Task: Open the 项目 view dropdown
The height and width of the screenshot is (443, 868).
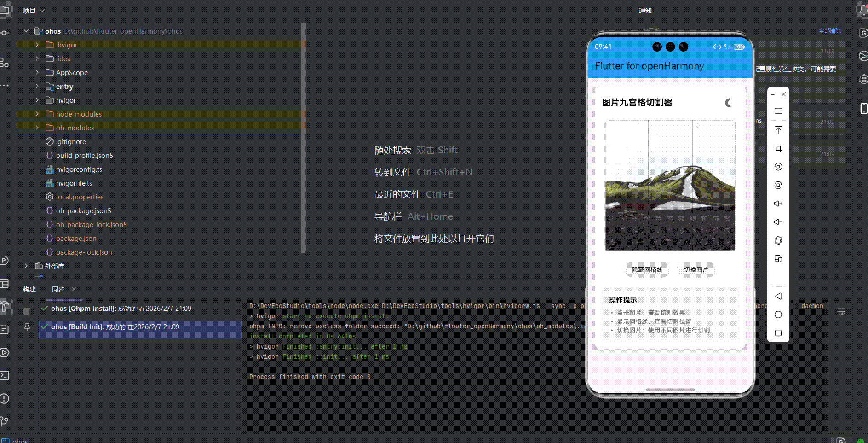Action: pos(34,11)
